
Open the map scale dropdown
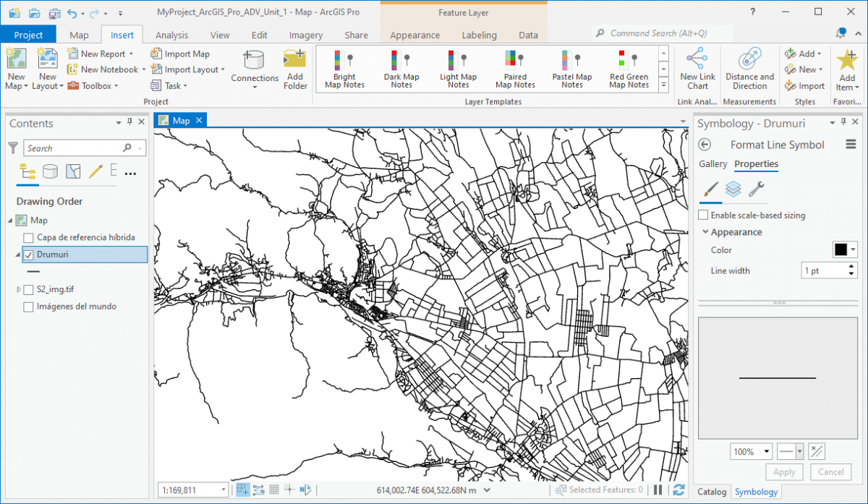[x=224, y=489]
